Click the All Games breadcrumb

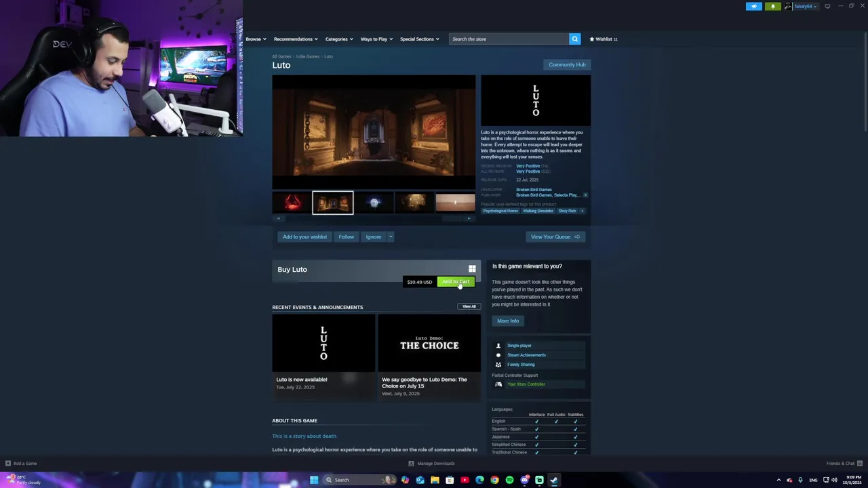[x=281, y=56]
